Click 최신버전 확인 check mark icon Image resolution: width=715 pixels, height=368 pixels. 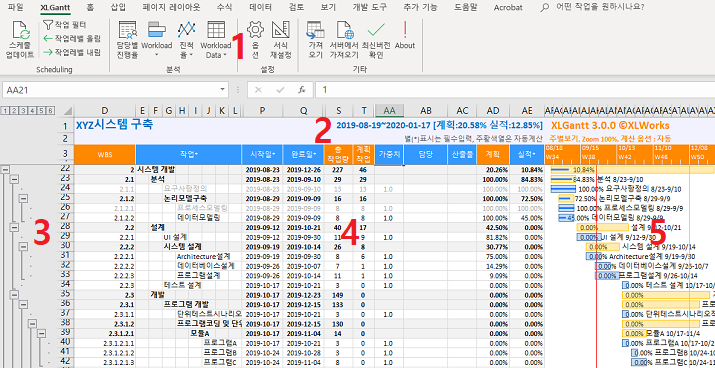click(376, 30)
